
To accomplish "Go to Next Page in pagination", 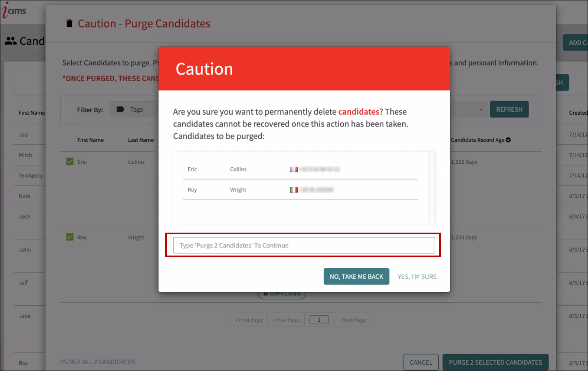I will point(353,320).
